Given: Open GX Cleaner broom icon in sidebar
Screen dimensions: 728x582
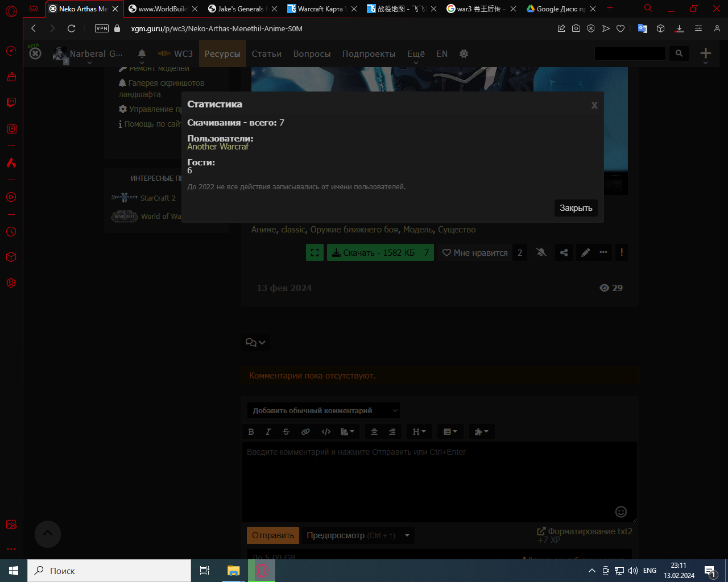Looking at the screenshot, I should 11,77.
